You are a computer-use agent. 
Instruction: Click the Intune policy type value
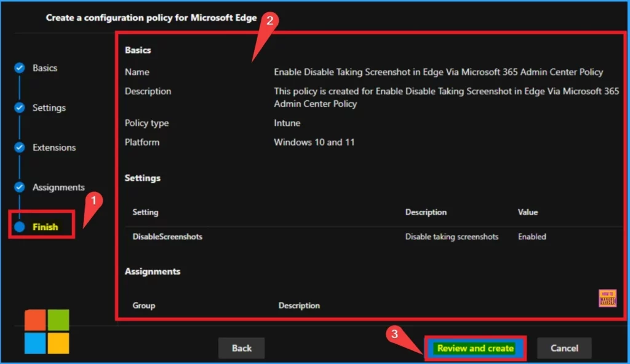click(x=287, y=123)
